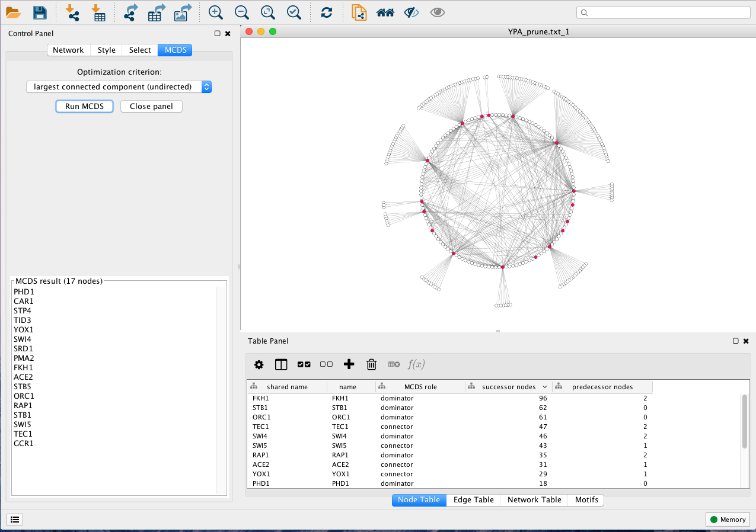The width and height of the screenshot is (756, 532).
Task: Click the trash icon to delete columns
Action: tap(371, 364)
